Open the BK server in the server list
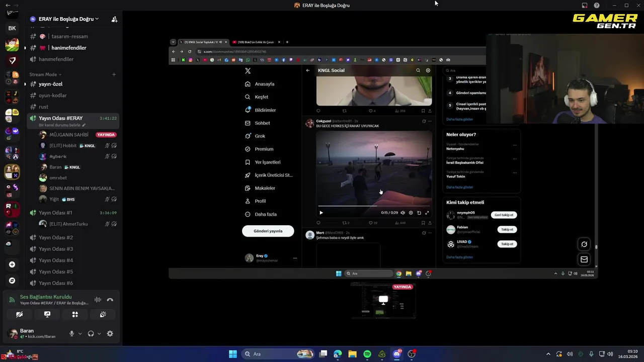644x362 pixels. coord(12,28)
